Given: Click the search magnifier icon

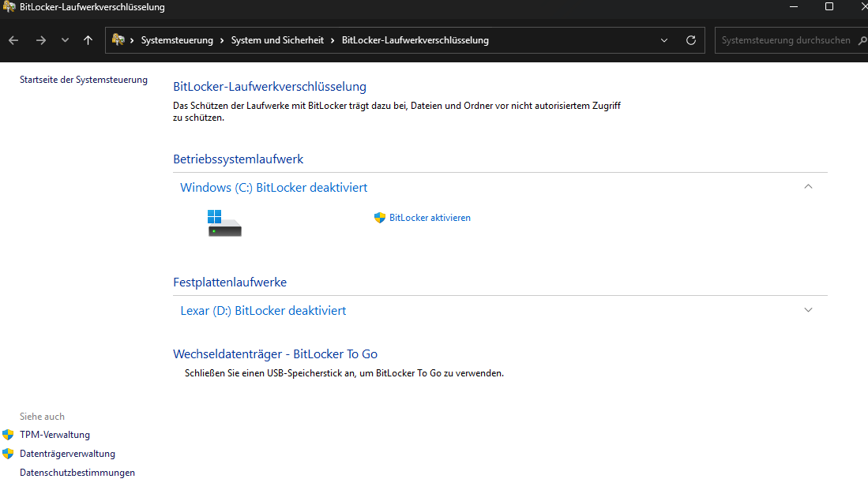Looking at the screenshot, I should (862, 40).
